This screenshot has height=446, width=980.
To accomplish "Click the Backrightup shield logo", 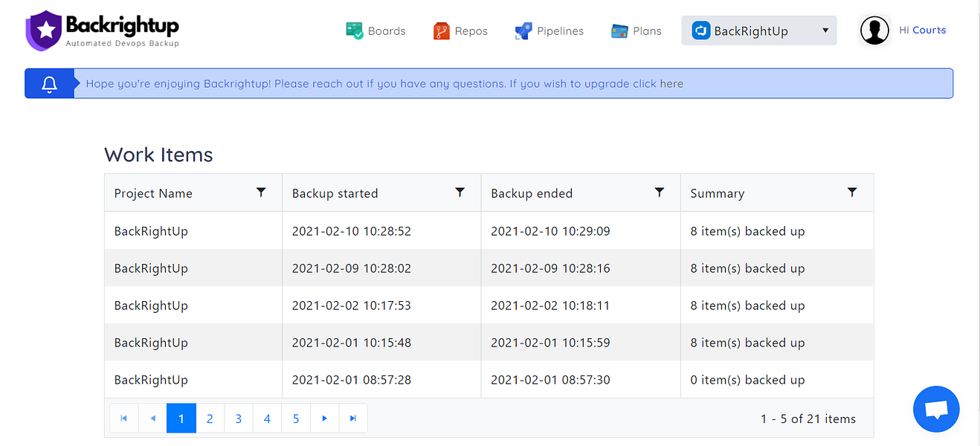I will [x=43, y=30].
